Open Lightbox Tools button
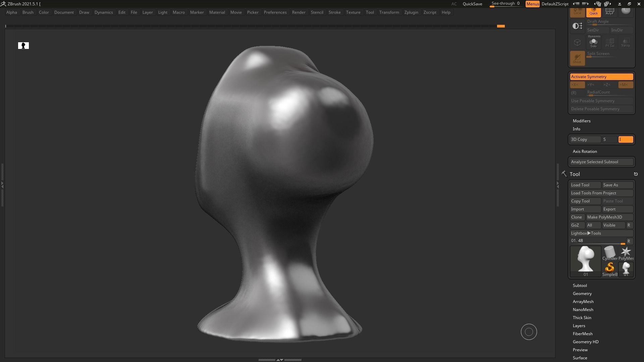 [601, 233]
